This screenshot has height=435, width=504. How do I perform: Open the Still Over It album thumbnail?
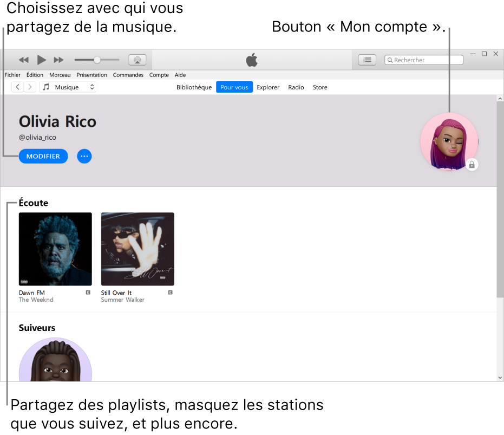point(137,249)
